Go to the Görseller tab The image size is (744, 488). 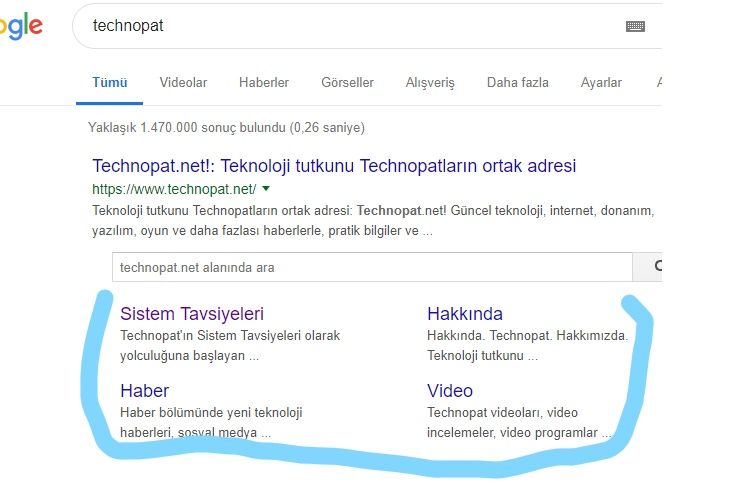(347, 83)
